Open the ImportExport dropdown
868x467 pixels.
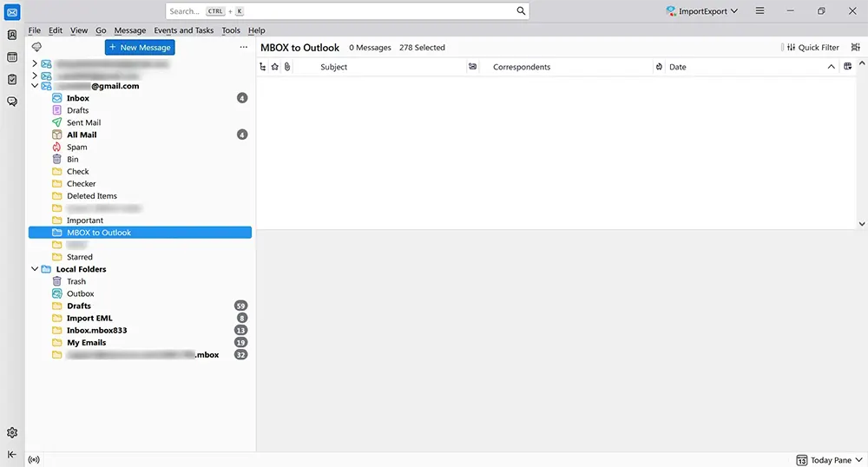(702, 10)
